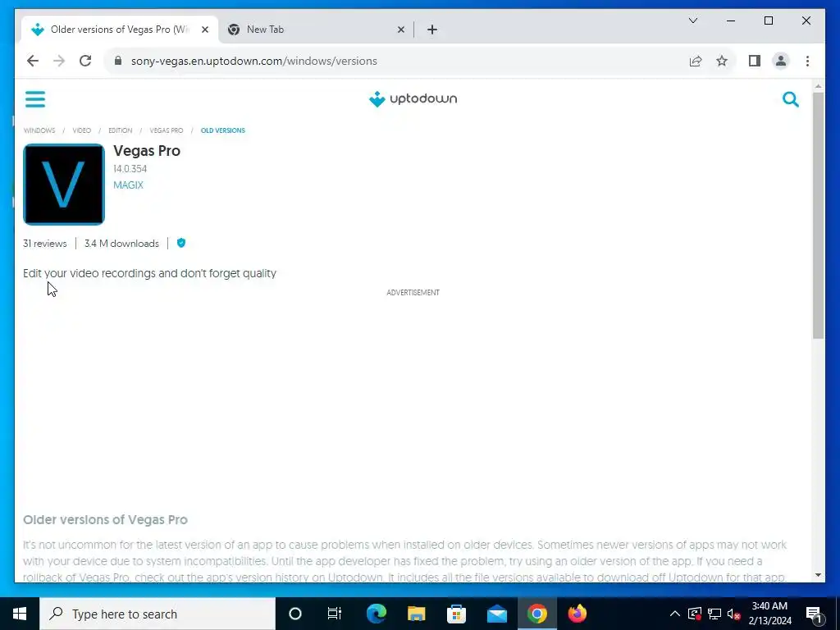Click the browser forward arrow
The height and width of the screenshot is (630, 840).
59,61
